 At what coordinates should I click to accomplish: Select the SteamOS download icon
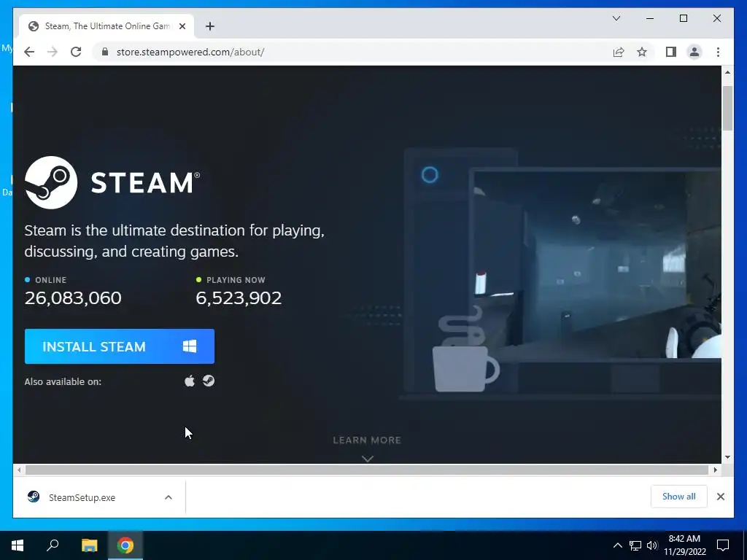[x=209, y=381]
